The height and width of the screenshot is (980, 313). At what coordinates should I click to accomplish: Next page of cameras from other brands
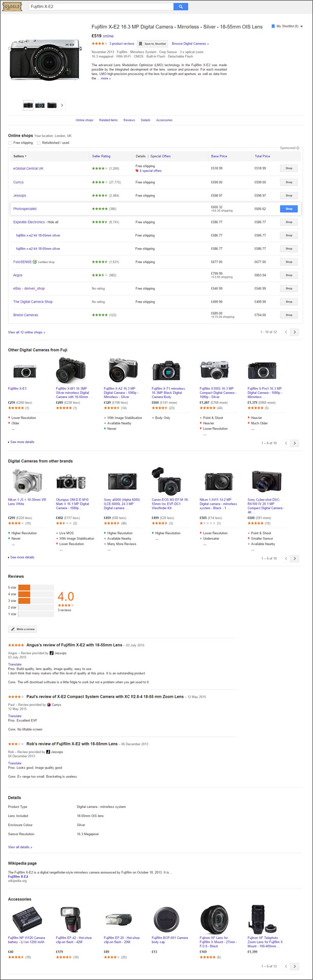pos(295,559)
